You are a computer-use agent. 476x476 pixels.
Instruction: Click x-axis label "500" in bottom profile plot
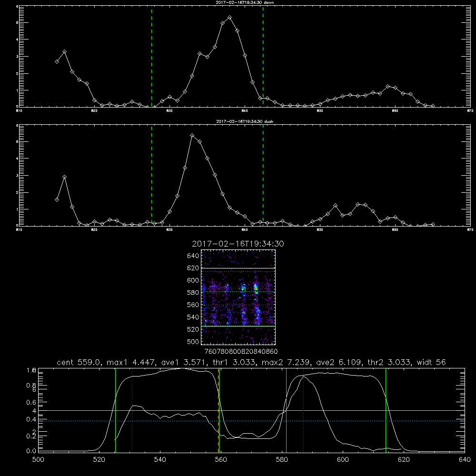coord(38,460)
